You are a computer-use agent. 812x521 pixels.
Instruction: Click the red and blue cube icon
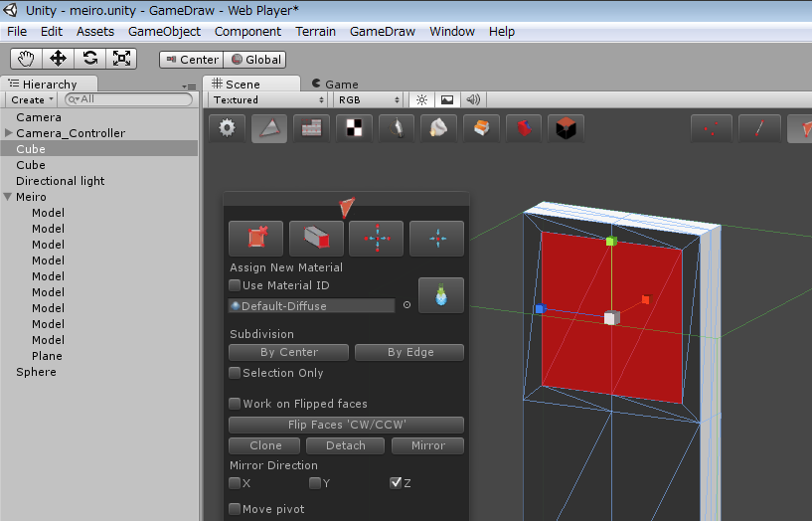pyautogui.click(x=524, y=128)
